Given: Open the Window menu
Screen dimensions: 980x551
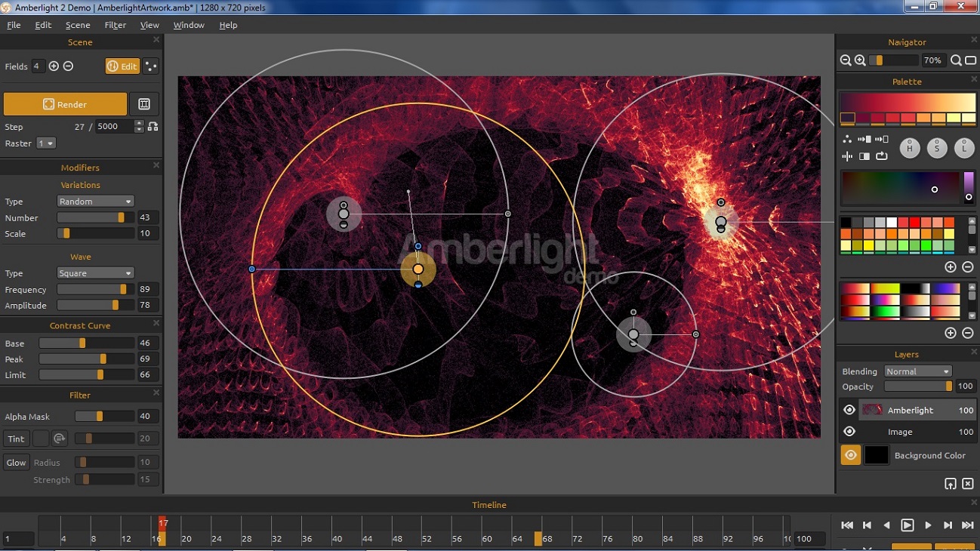Looking at the screenshot, I should [x=189, y=25].
